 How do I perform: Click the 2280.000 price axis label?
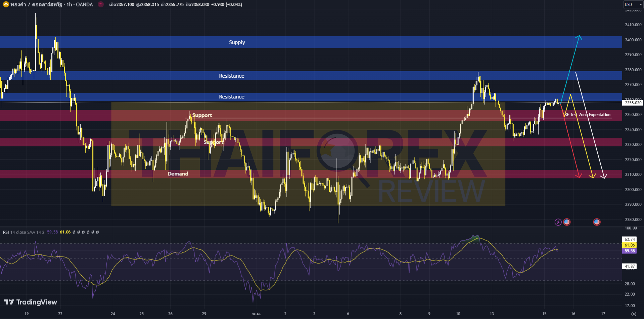(x=633, y=220)
